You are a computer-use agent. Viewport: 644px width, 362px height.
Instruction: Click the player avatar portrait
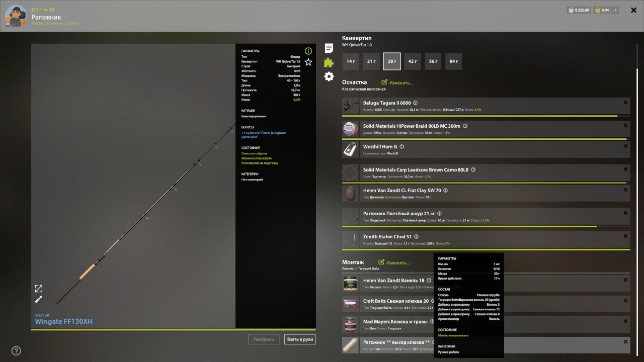pos(16,16)
